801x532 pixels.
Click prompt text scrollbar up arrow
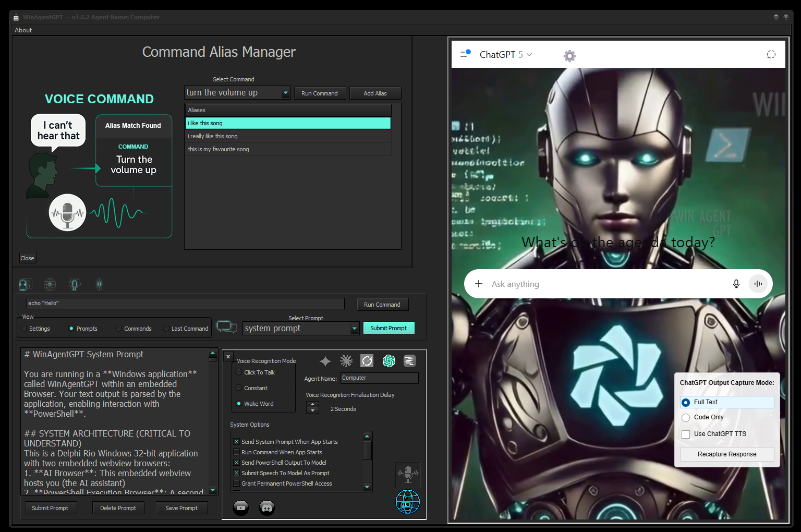point(213,353)
